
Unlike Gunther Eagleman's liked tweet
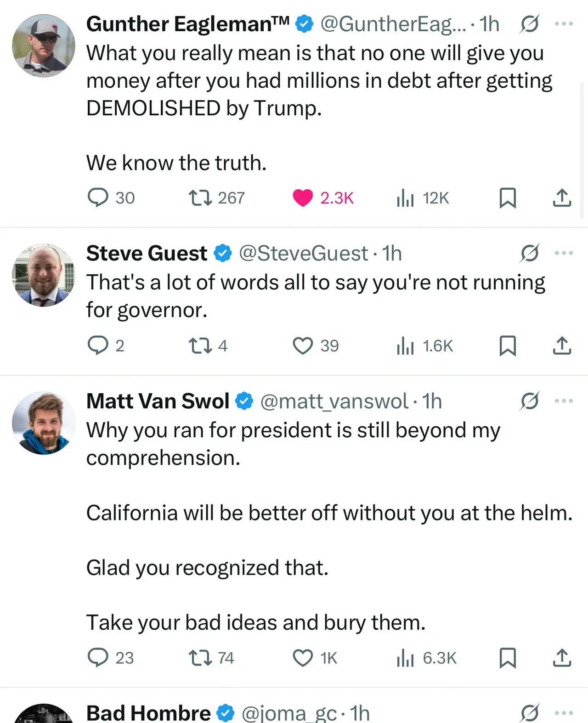click(x=303, y=198)
